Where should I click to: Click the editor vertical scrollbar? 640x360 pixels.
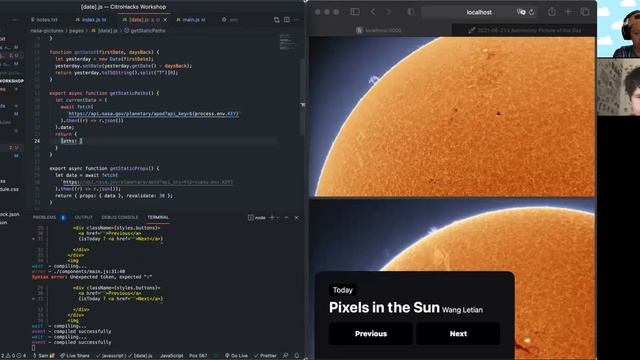[302, 98]
